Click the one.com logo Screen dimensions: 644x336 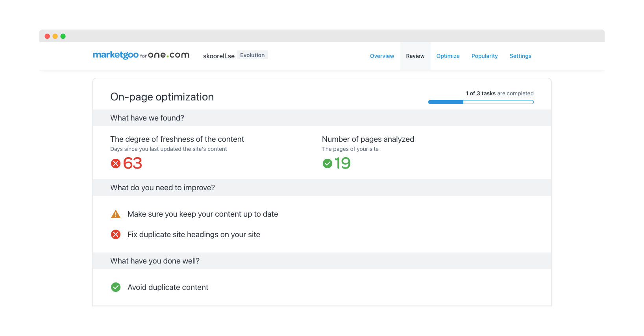[x=169, y=55]
